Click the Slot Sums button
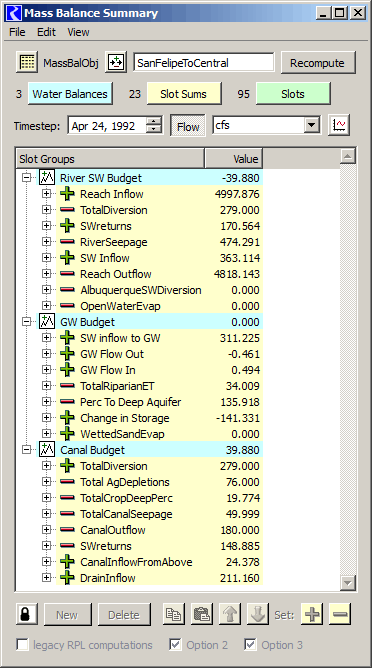This screenshot has height=668, width=372. pos(184,94)
